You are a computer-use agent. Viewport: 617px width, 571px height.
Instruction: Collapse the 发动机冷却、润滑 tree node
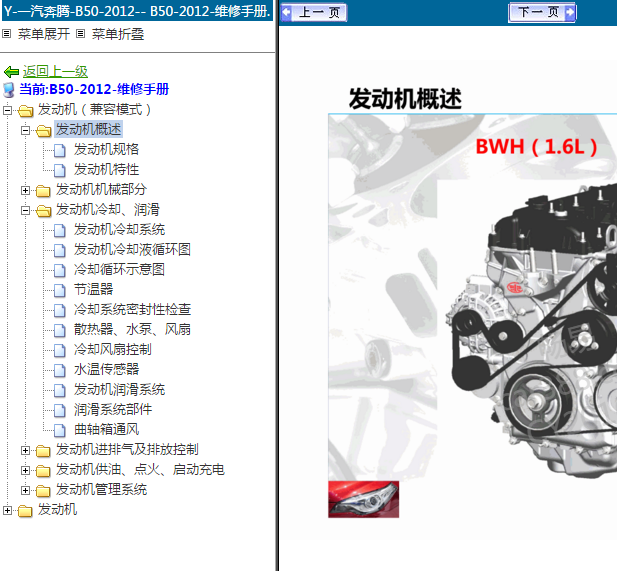coord(25,211)
